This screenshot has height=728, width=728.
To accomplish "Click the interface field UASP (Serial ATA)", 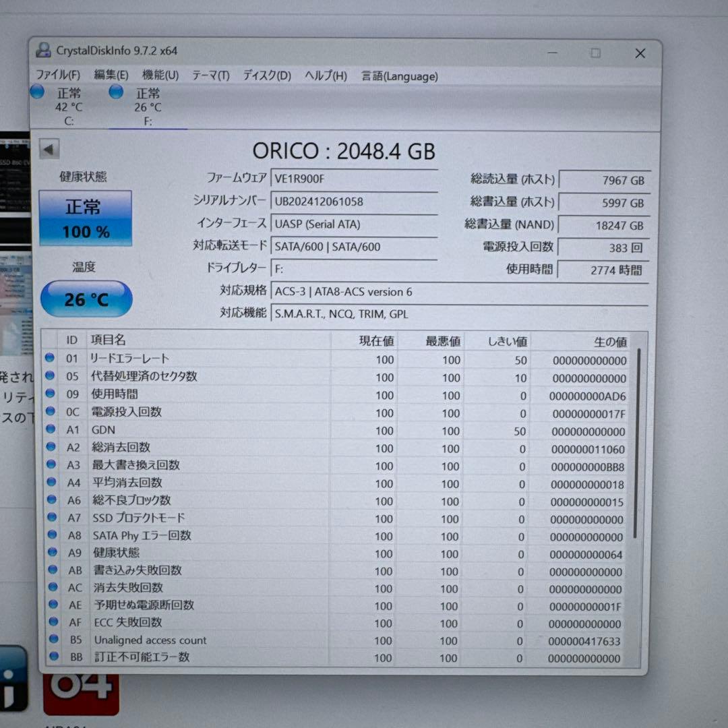I will pos(354,224).
